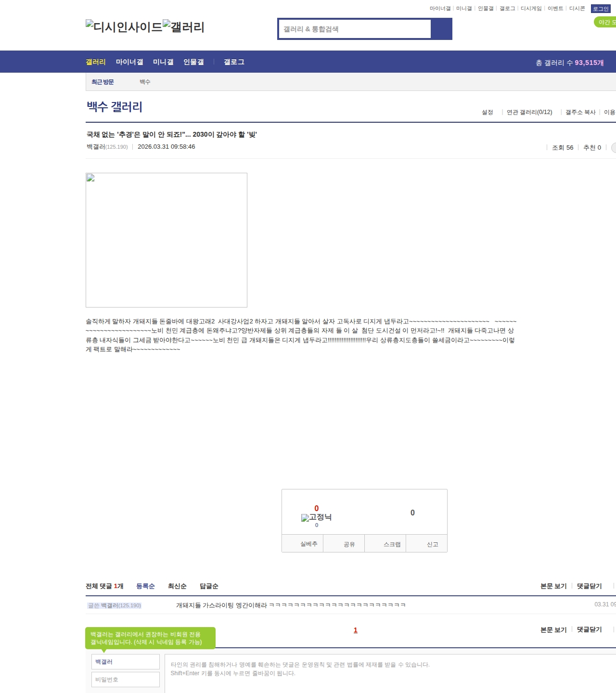Open the 마이너갤 tab in the navigation bar
This screenshot has width=616, height=693.
point(129,62)
